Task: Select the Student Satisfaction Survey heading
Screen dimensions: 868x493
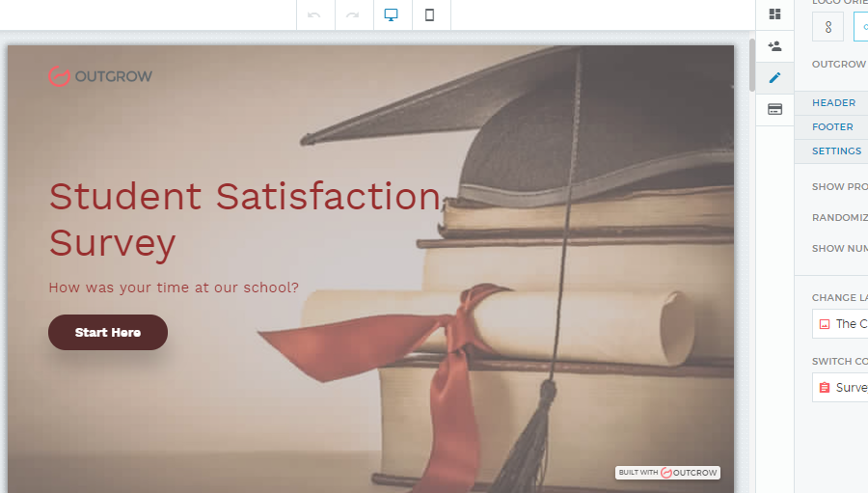Action: click(245, 219)
